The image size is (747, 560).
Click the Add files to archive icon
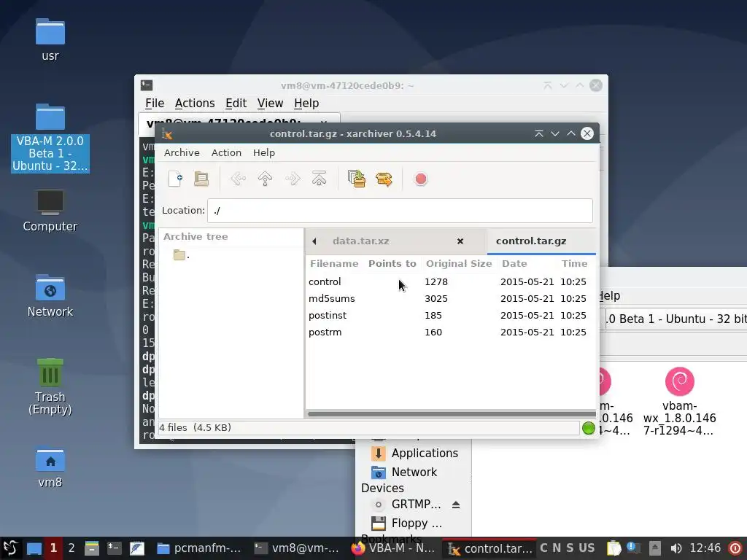357,179
